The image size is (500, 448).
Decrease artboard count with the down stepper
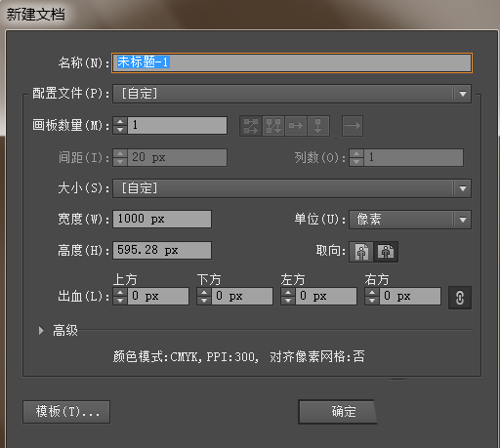(x=120, y=130)
